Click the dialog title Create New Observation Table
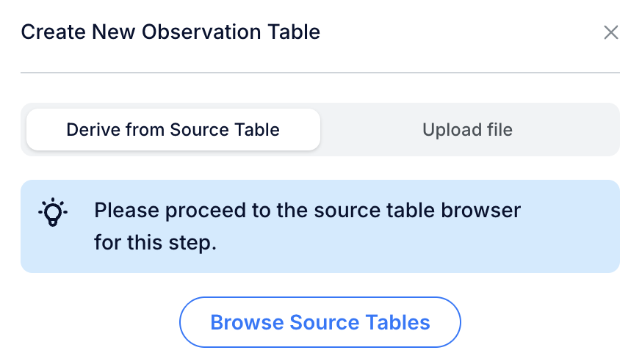The width and height of the screenshot is (642, 364). coord(170,32)
